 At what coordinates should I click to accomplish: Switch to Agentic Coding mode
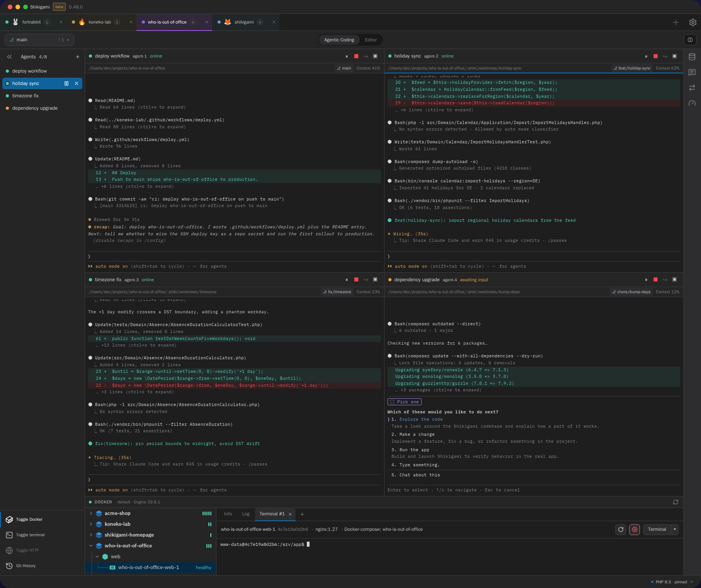pos(339,40)
